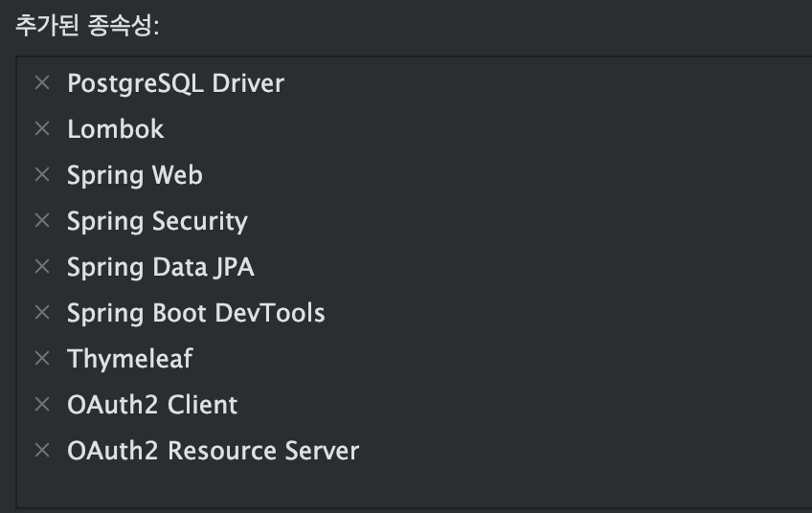Remove the PostgreSQL Driver dependency
Image resolution: width=812 pixels, height=513 pixels.
(42, 83)
